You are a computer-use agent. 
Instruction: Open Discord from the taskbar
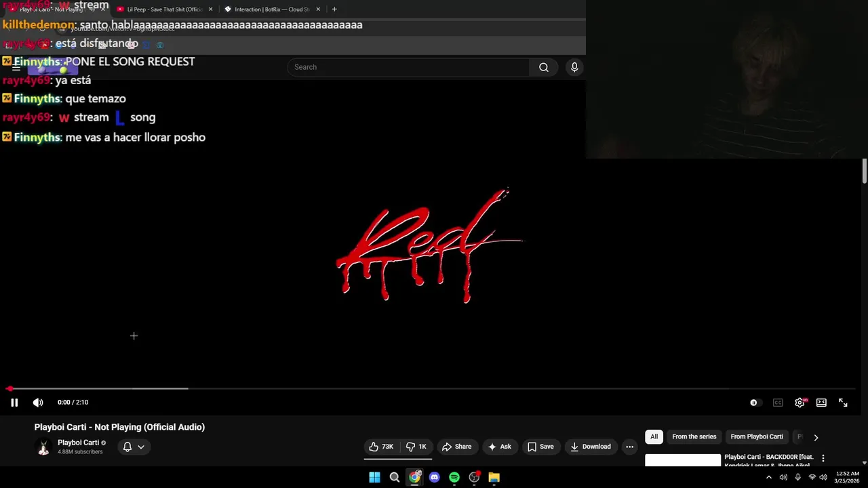coord(435,477)
